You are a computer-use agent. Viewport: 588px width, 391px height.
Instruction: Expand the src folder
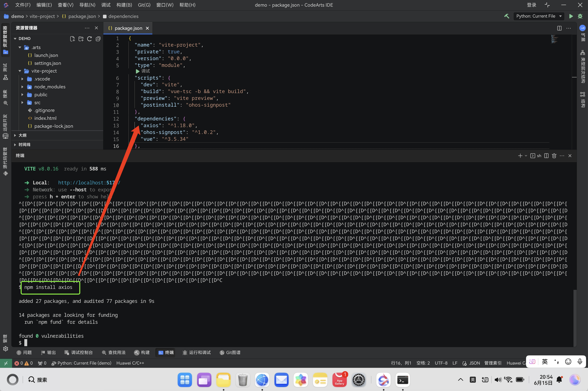(22, 103)
